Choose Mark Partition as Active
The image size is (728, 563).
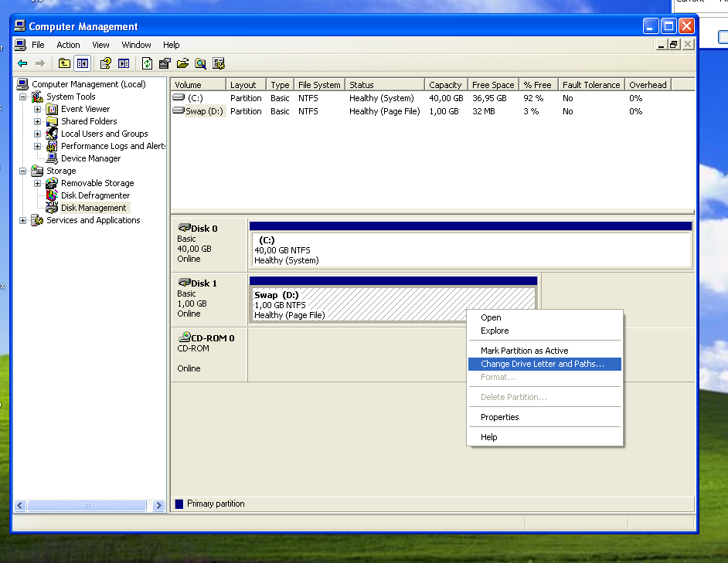(x=545, y=351)
